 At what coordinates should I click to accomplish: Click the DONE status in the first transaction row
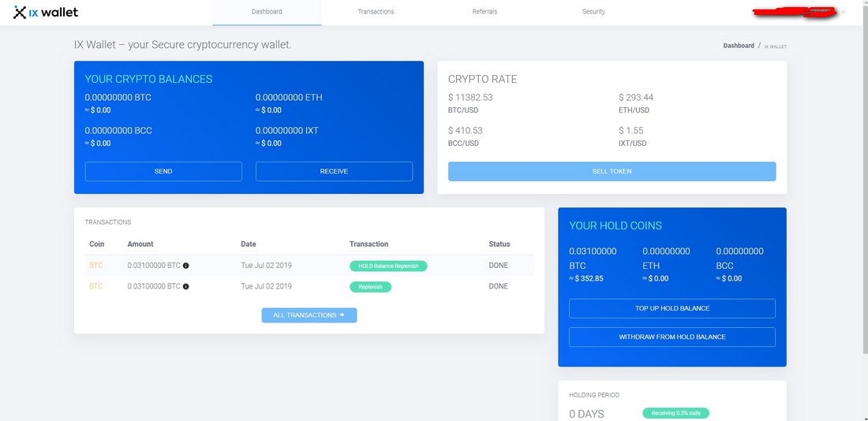pos(499,266)
